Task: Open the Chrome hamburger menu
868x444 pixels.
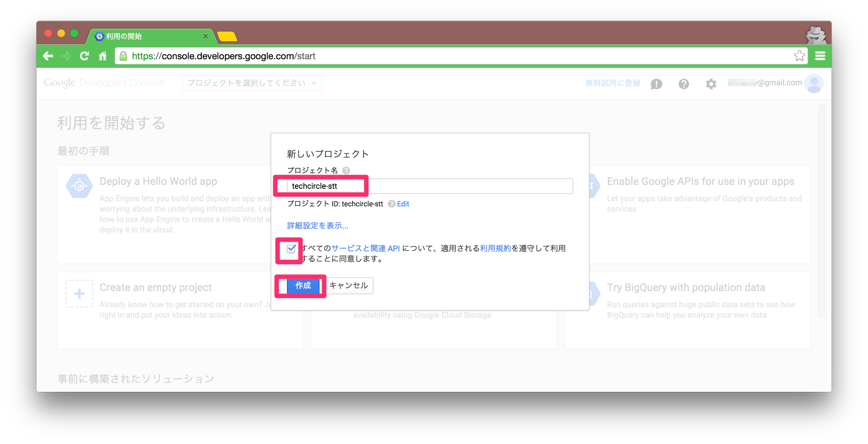Action: (x=820, y=56)
